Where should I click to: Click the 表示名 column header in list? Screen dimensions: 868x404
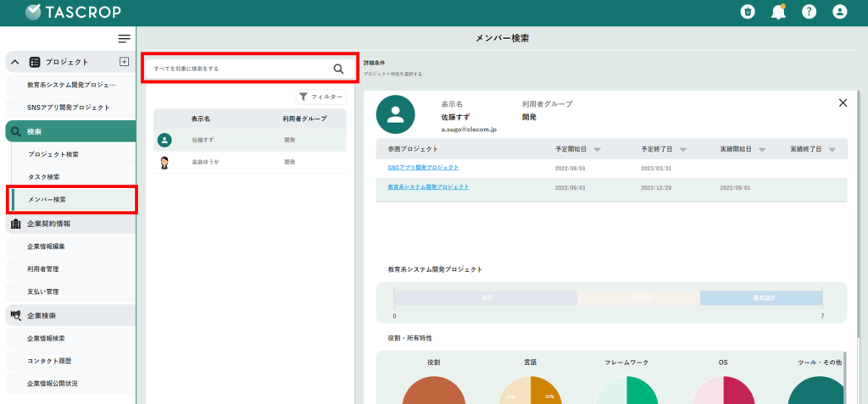click(201, 119)
